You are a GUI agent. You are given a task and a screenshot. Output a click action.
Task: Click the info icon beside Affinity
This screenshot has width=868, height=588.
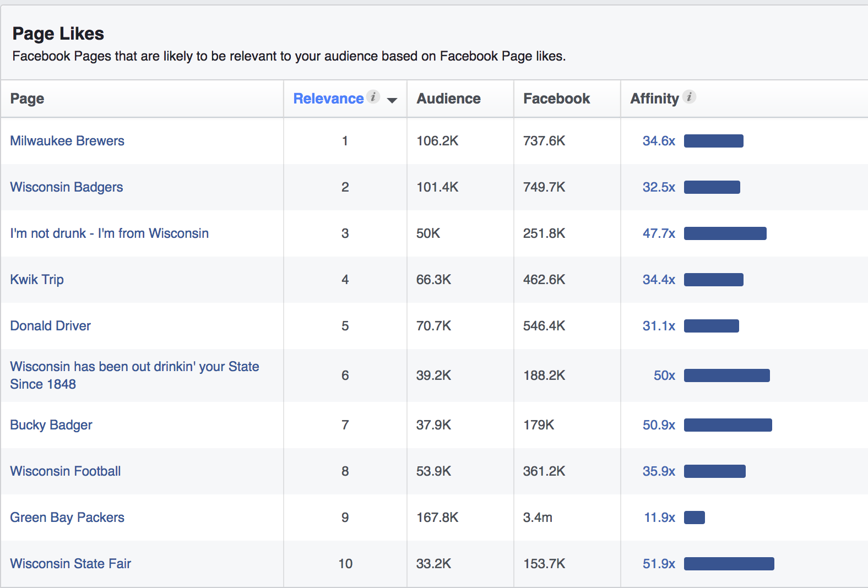click(x=689, y=97)
